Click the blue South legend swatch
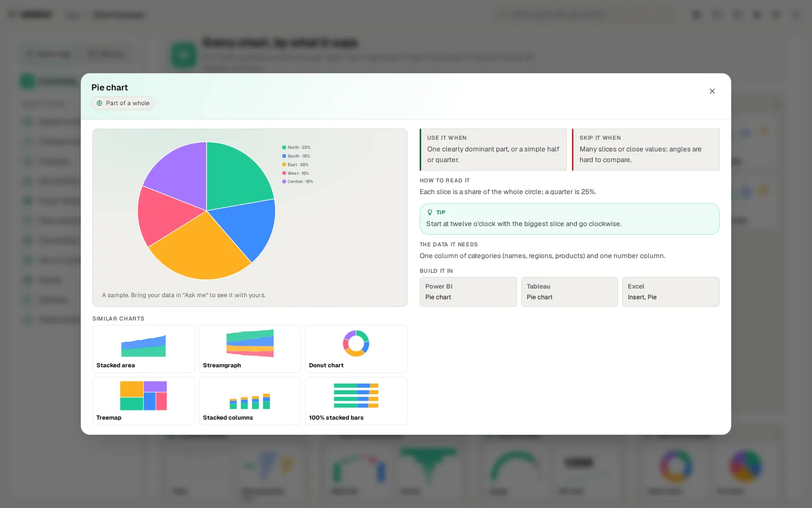The image size is (812, 508). (284, 156)
